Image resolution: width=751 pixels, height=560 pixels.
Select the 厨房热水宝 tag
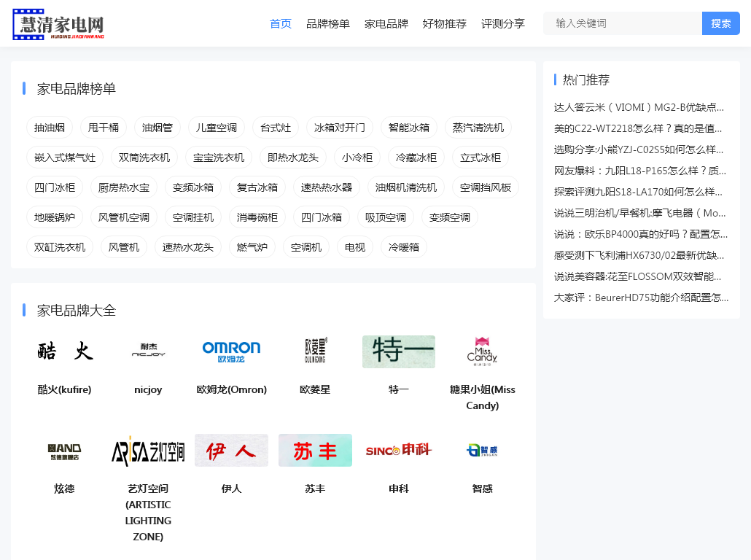(x=123, y=187)
